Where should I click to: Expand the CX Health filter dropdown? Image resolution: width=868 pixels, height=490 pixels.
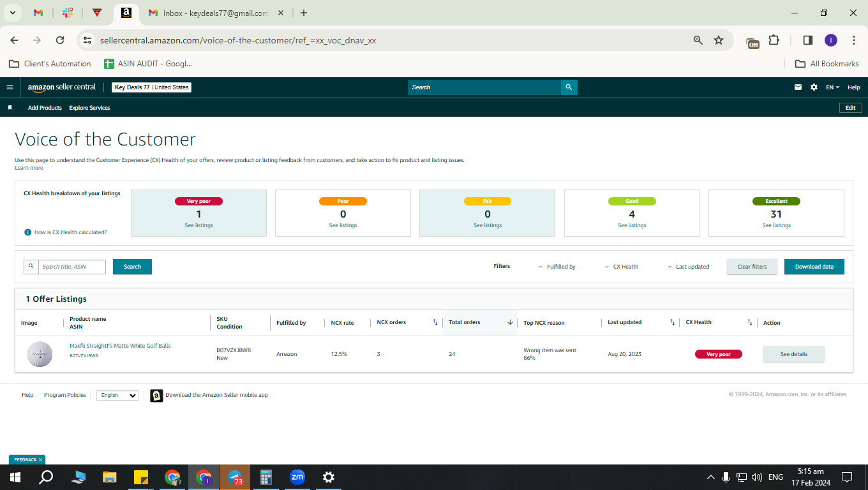(622, 267)
